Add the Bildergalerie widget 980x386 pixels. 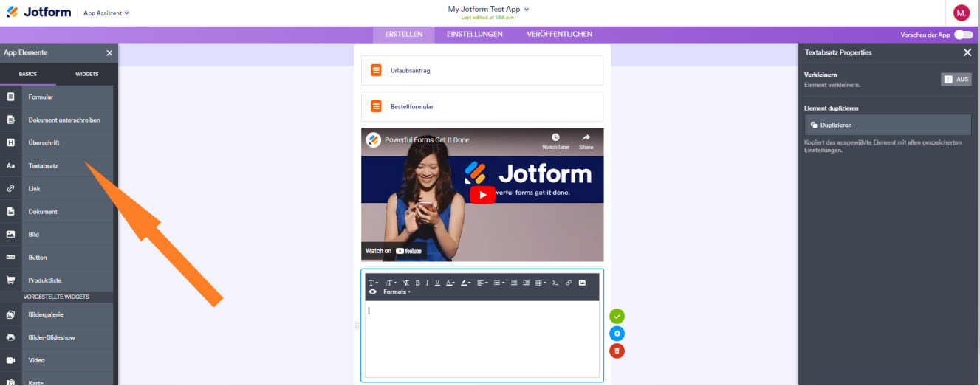point(57,314)
